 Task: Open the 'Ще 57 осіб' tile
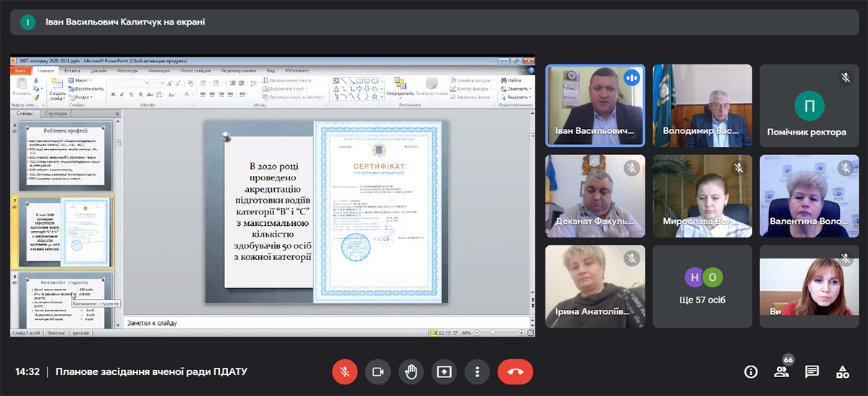[x=702, y=286]
